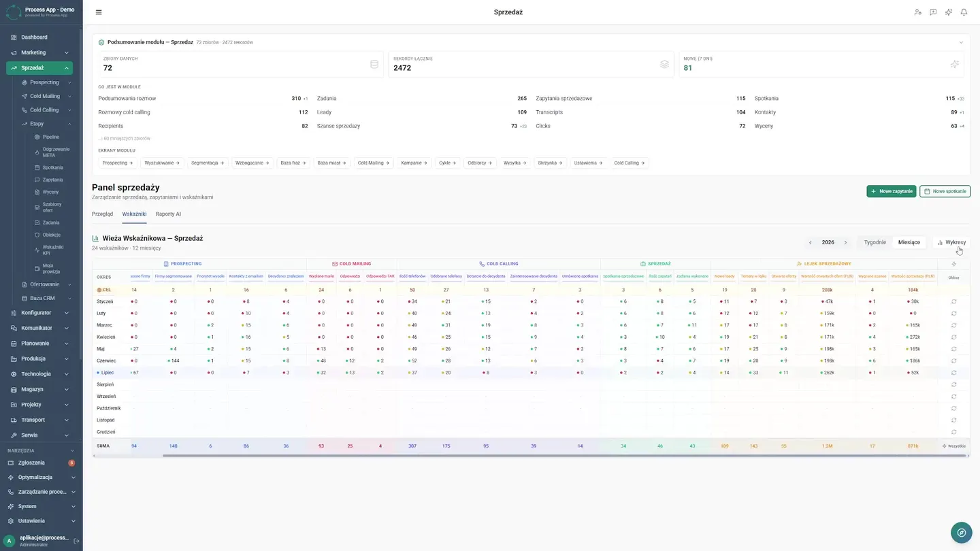Go to next year arrow

(846, 242)
